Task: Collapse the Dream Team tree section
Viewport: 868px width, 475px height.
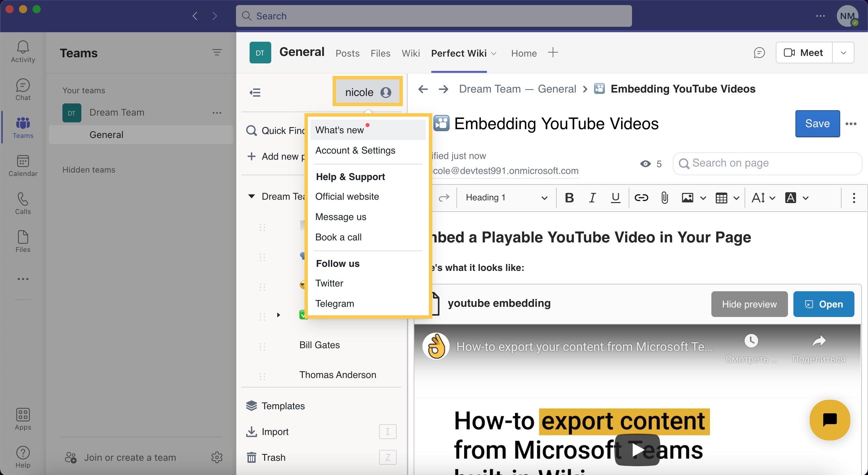Action: (251, 196)
